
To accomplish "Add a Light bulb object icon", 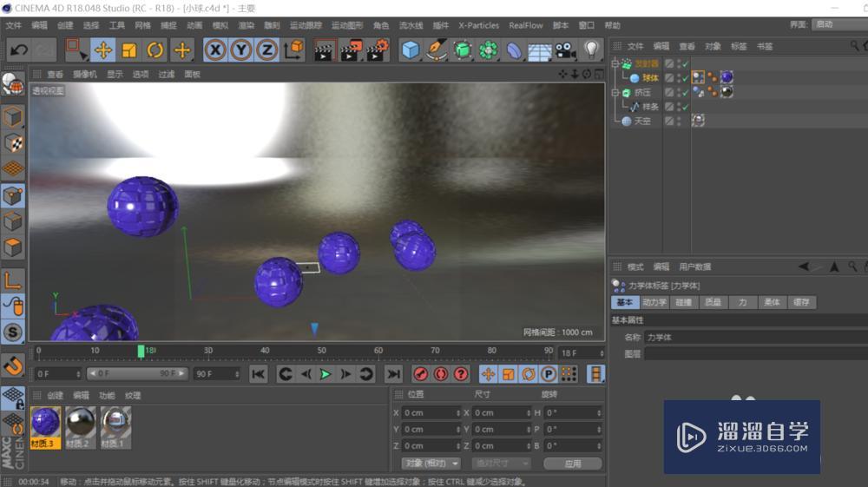I will coord(592,49).
